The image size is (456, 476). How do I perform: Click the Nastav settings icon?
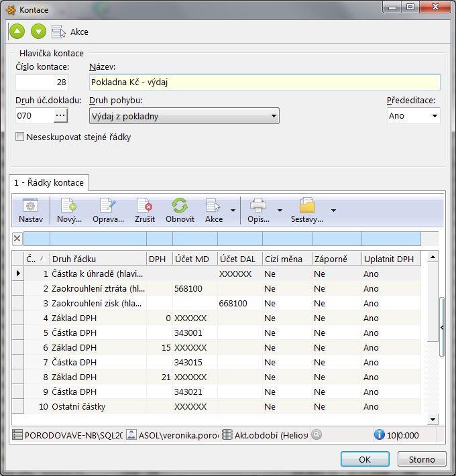(x=31, y=211)
